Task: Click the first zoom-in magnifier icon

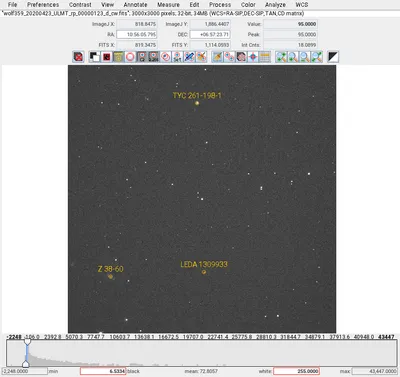Action: click(281, 57)
